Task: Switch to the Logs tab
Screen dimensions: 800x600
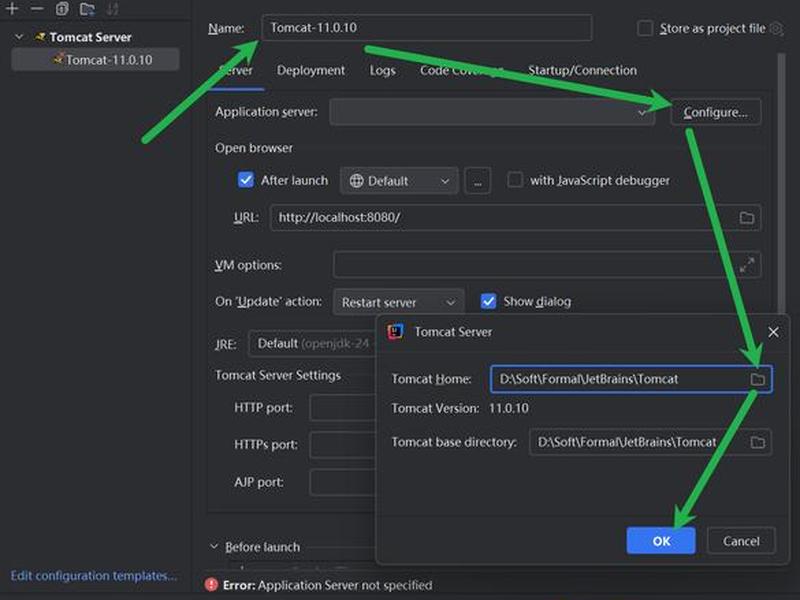Action: (383, 70)
